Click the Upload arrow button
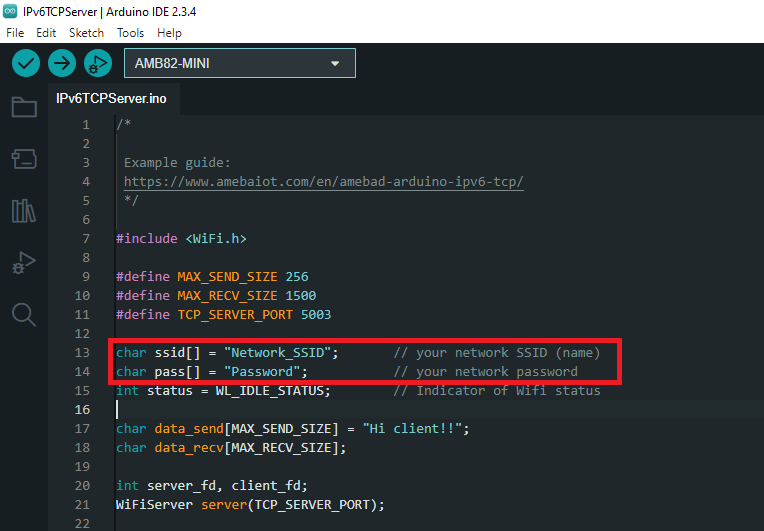The width and height of the screenshot is (764, 531). point(62,63)
